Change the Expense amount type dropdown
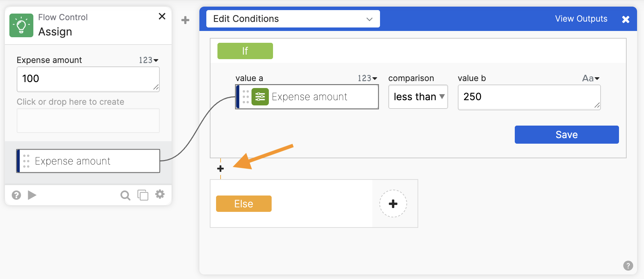This screenshot has height=279, width=644. tap(149, 60)
